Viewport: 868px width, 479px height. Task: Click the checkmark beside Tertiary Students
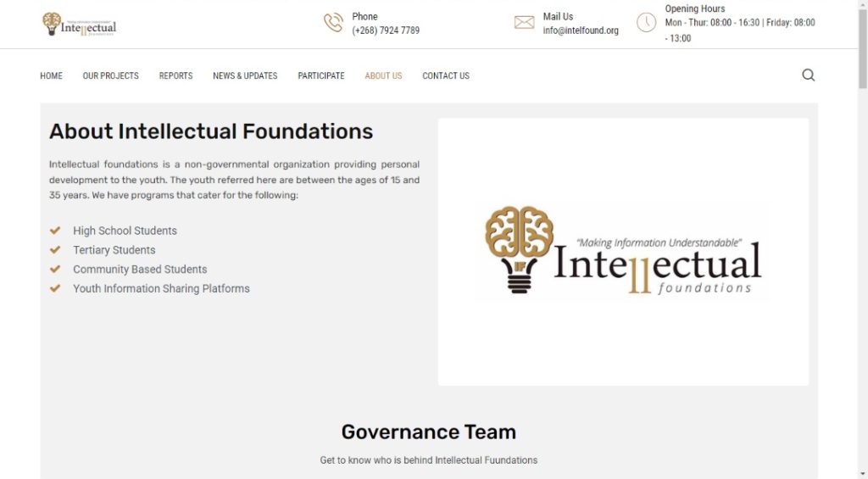click(55, 250)
